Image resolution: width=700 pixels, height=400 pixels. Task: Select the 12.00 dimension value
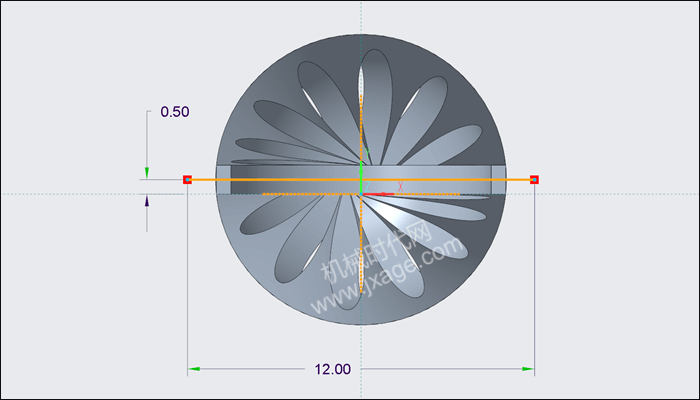coord(333,369)
